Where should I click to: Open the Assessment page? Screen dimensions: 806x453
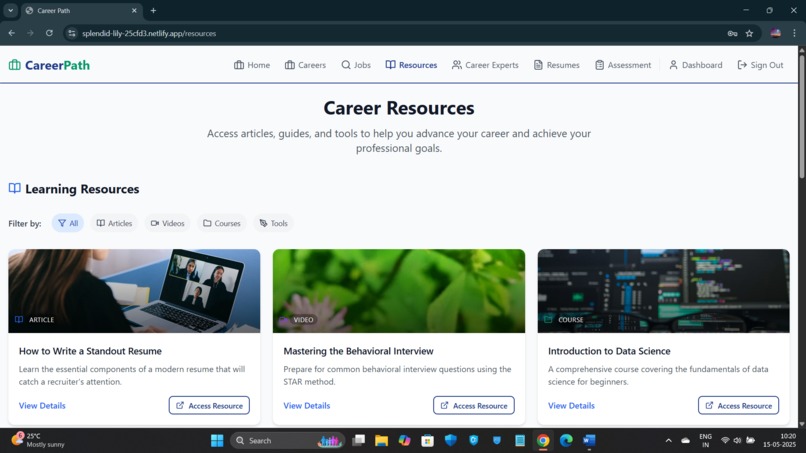(x=623, y=65)
